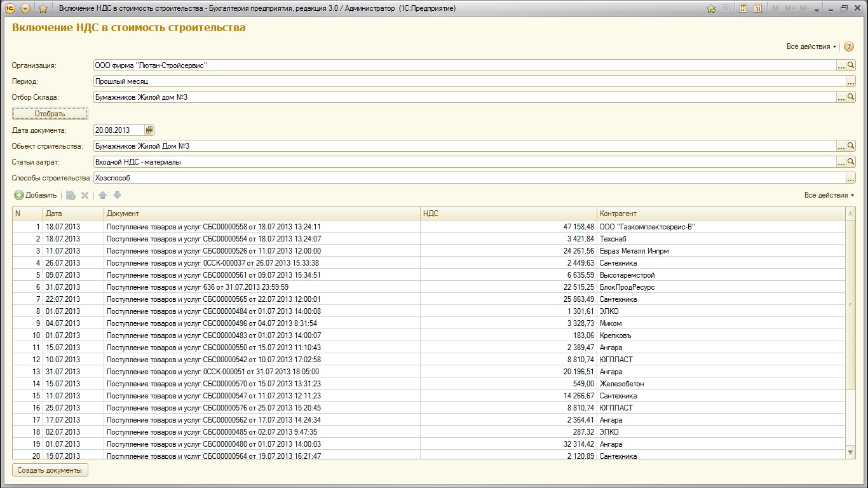Open the help question mark icon

849,46
